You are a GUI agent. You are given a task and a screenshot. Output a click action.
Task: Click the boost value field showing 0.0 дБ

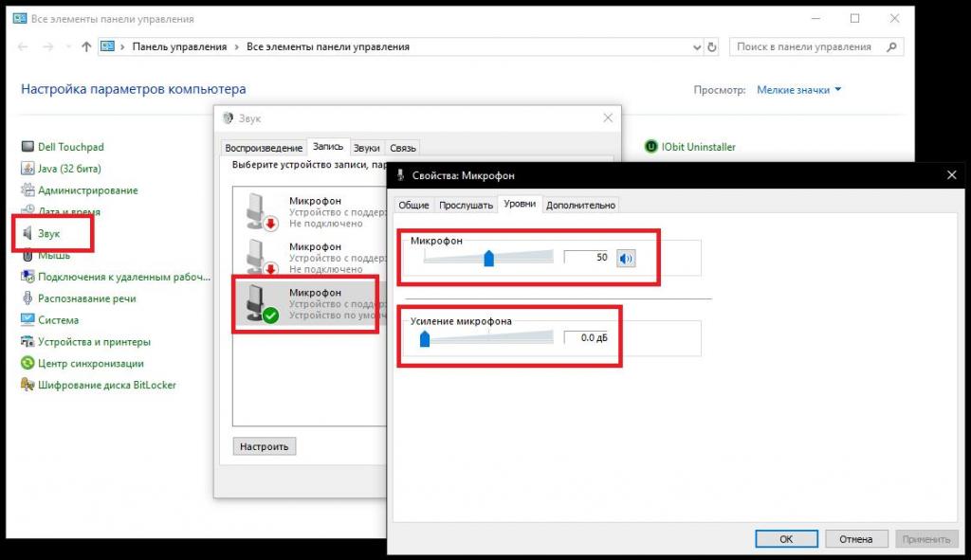(x=588, y=338)
